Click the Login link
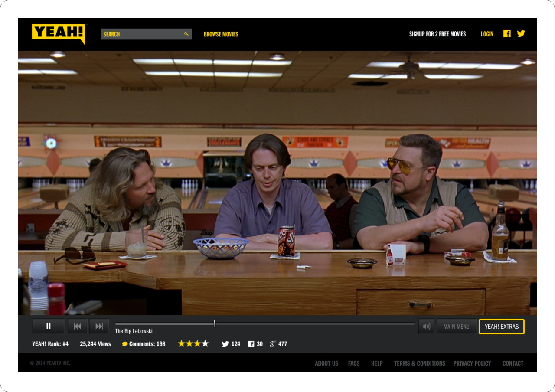The width and height of the screenshot is (555, 392). click(487, 34)
